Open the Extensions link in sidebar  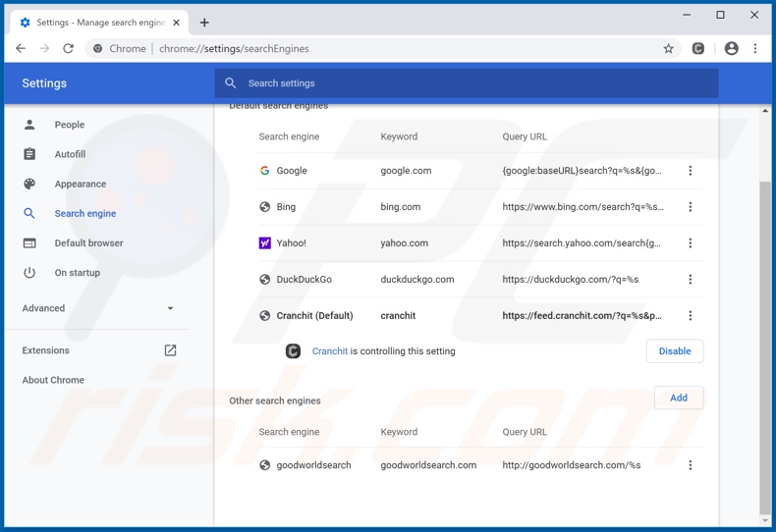[45, 350]
